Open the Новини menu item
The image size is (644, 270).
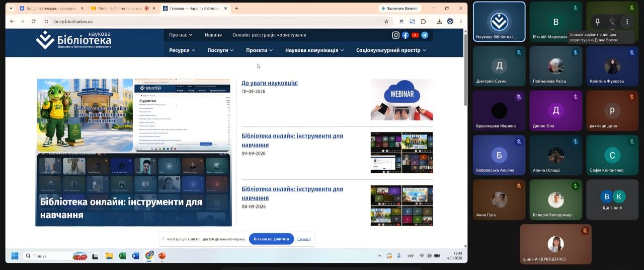coord(213,35)
